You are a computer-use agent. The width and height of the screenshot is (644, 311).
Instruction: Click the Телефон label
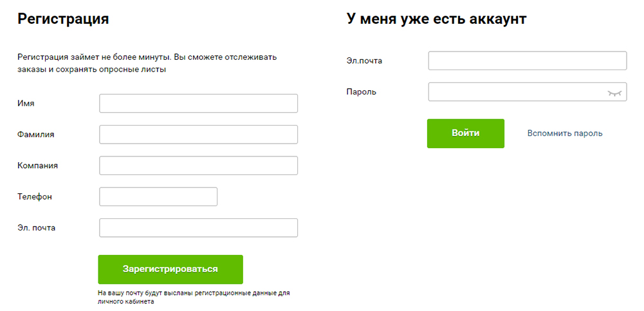pyautogui.click(x=35, y=196)
